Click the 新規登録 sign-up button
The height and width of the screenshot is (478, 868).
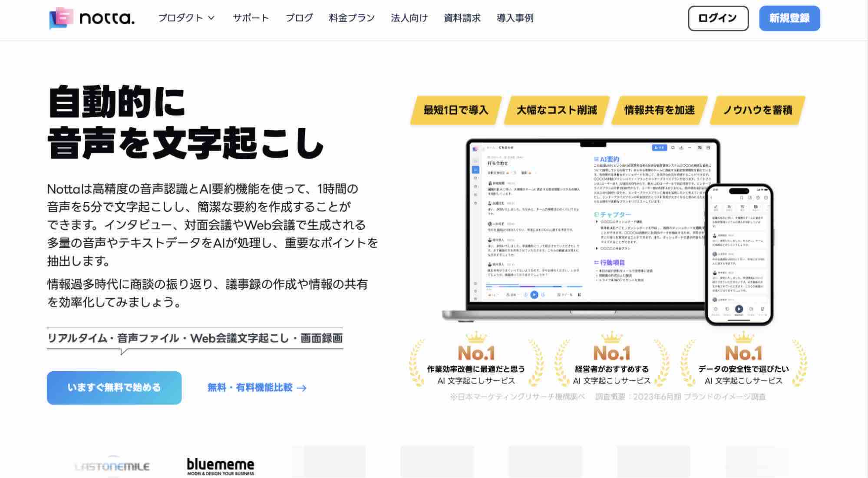point(789,18)
